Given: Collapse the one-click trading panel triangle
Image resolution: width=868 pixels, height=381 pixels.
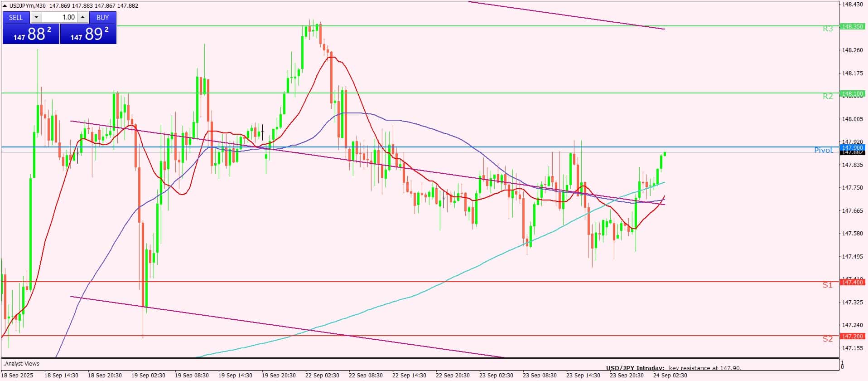Looking at the screenshot, I should (x=5, y=5).
